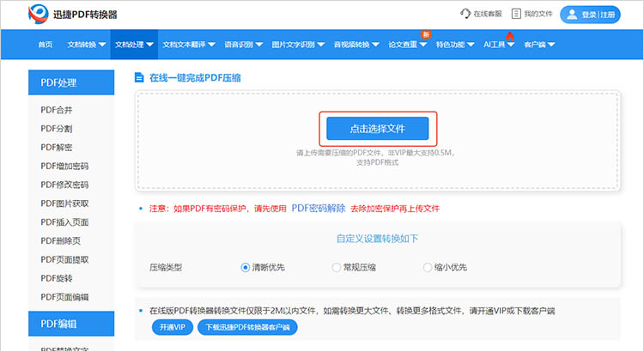Click the 我的文件 document icon

(x=516, y=14)
